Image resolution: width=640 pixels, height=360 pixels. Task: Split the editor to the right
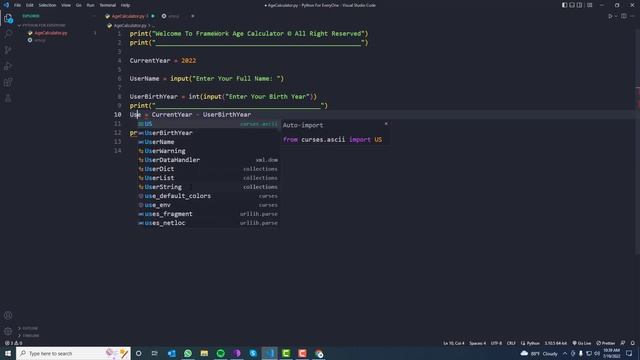tap(624, 16)
